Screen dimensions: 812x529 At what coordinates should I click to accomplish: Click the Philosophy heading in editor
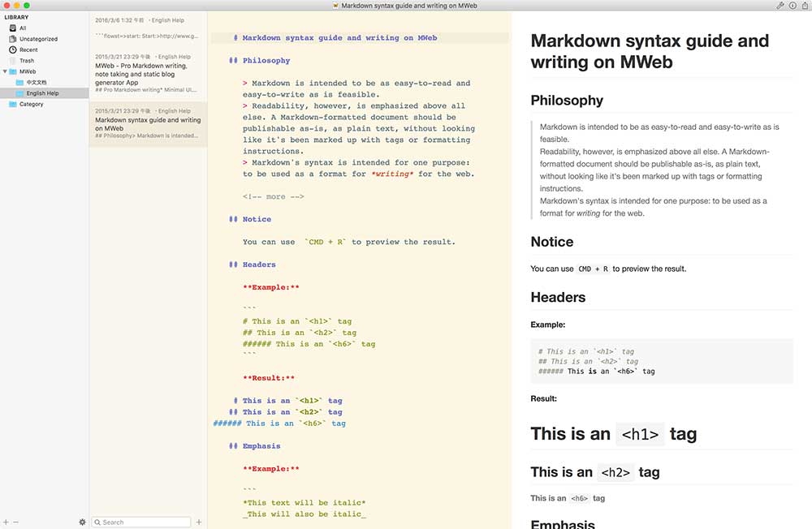click(266, 61)
